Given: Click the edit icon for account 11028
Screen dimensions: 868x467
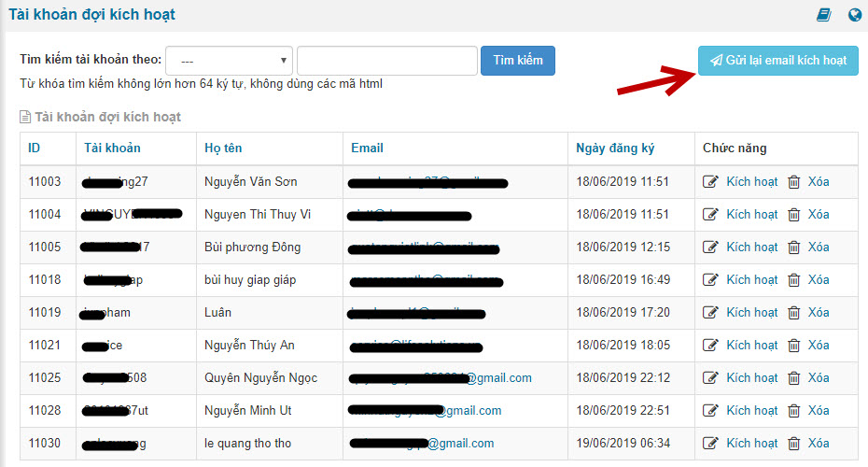Looking at the screenshot, I should [x=710, y=411].
